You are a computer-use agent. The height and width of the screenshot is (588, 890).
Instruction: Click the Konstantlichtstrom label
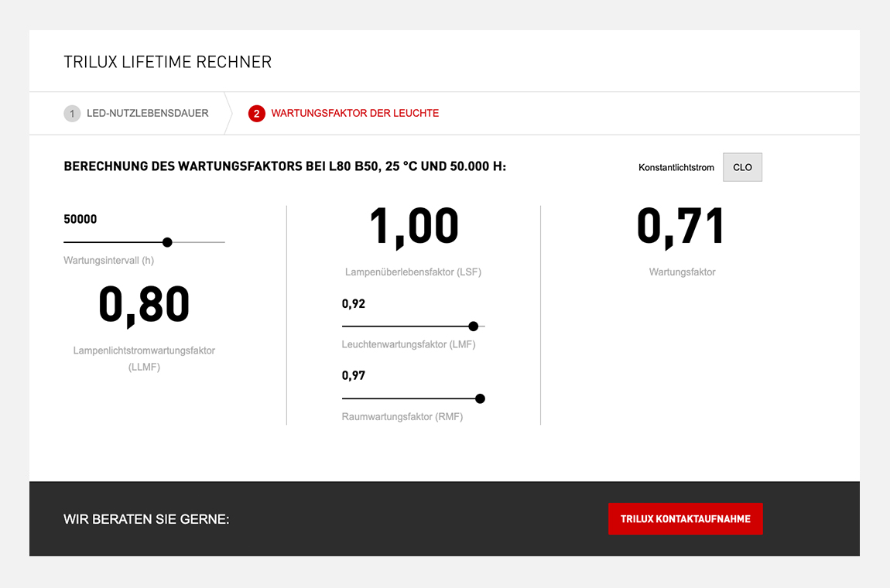(676, 167)
